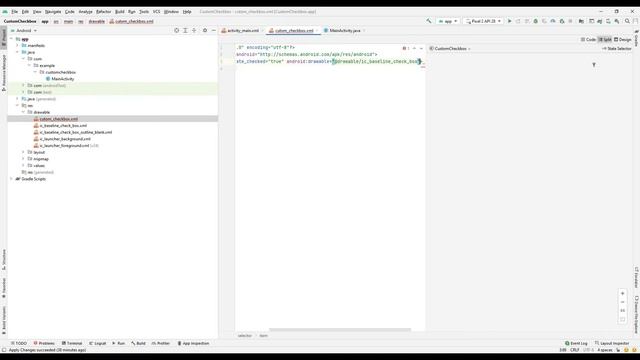Click selector breadcrumb below editor
Viewport: 640px width, 360px height.
pyautogui.click(x=245, y=336)
